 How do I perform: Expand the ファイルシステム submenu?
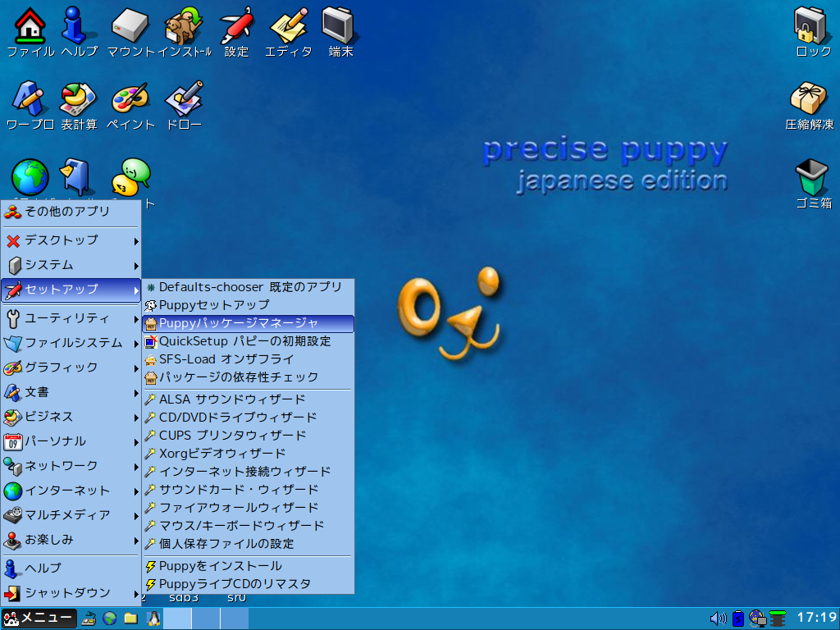click(x=71, y=344)
